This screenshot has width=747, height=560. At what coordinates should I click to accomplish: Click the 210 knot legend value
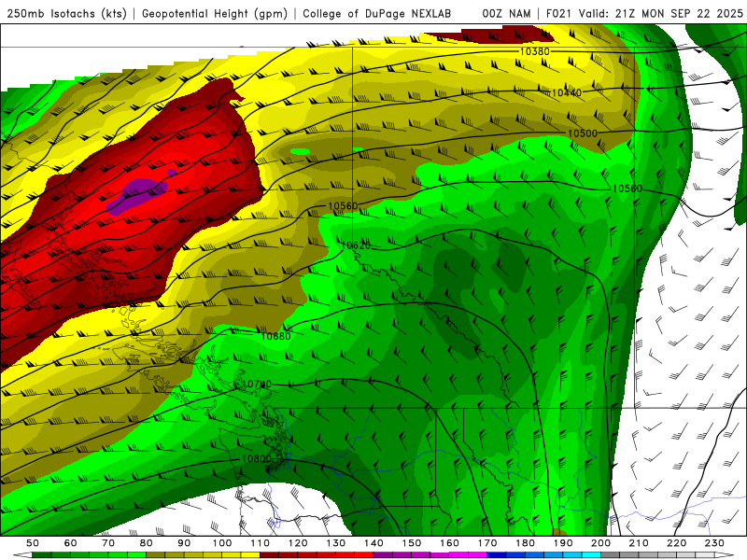639,543
